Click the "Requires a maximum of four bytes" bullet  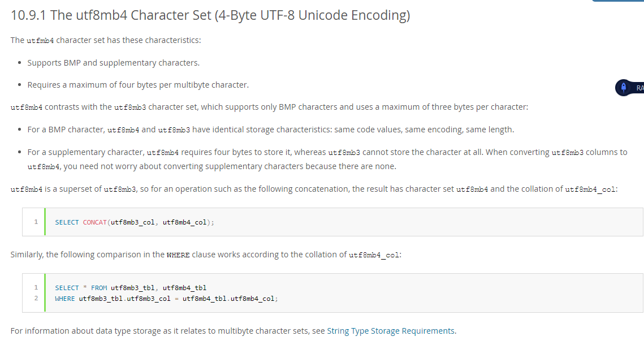pyautogui.click(x=138, y=85)
